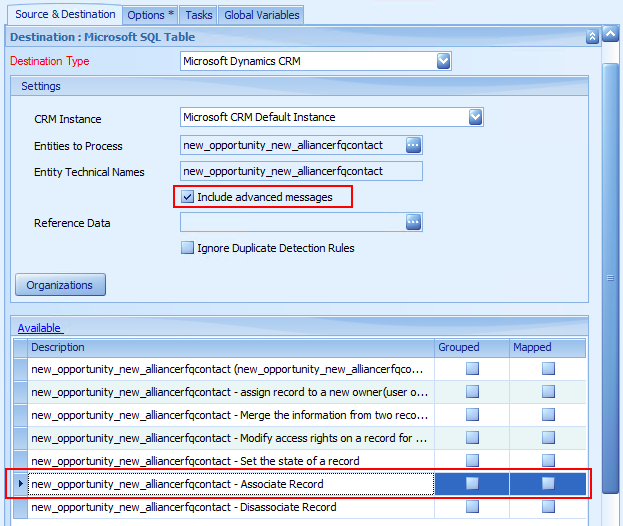623x526 pixels.
Task: Click the Reference Data browse button
Action: tap(413, 222)
